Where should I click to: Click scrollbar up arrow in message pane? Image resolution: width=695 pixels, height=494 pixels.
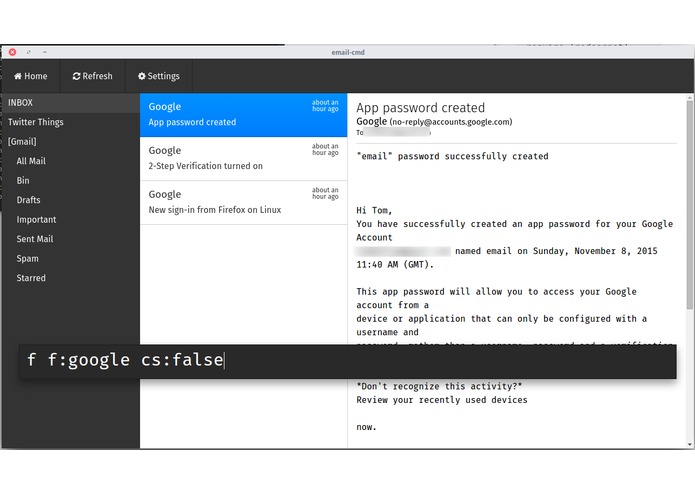pos(690,97)
